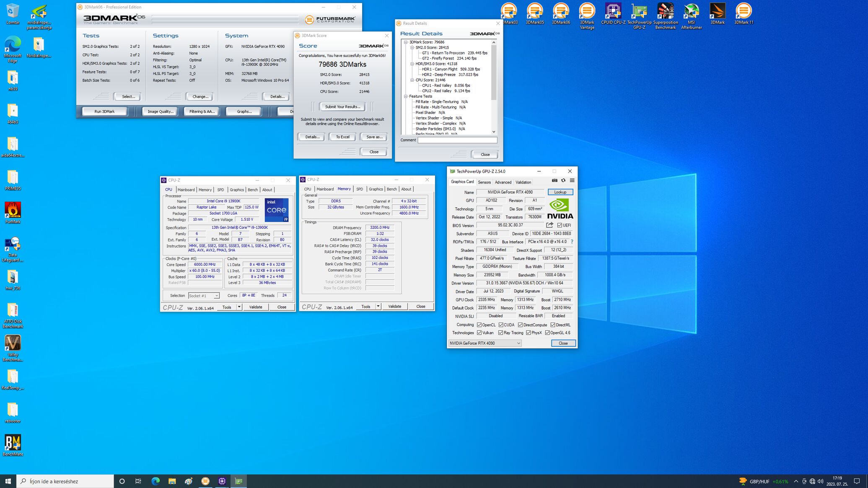
Task: Toggle the Vulkan checkbox
Action: click(x=479, y=333)
